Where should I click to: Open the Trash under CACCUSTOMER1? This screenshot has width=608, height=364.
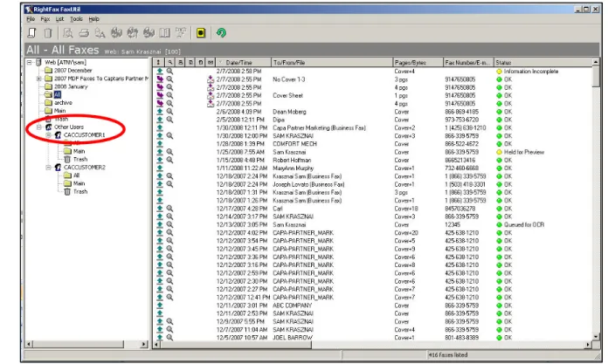pyautogui.click(x=76, y=160)
